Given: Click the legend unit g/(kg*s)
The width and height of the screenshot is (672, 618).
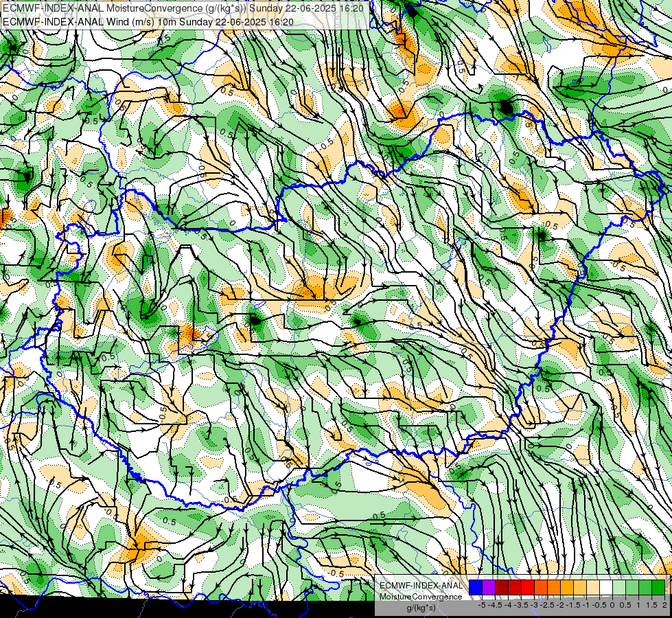Looking at the screenshot, I should [x=421, y=608].
